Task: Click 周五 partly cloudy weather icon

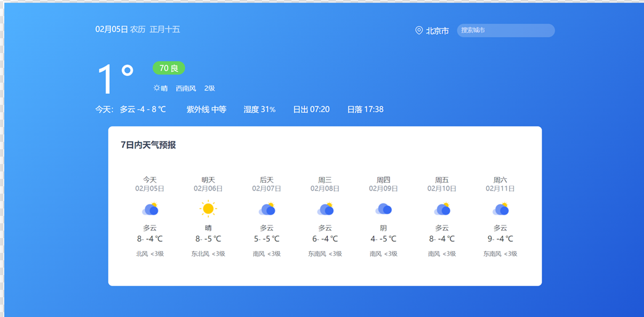Action: pos(442,209)
